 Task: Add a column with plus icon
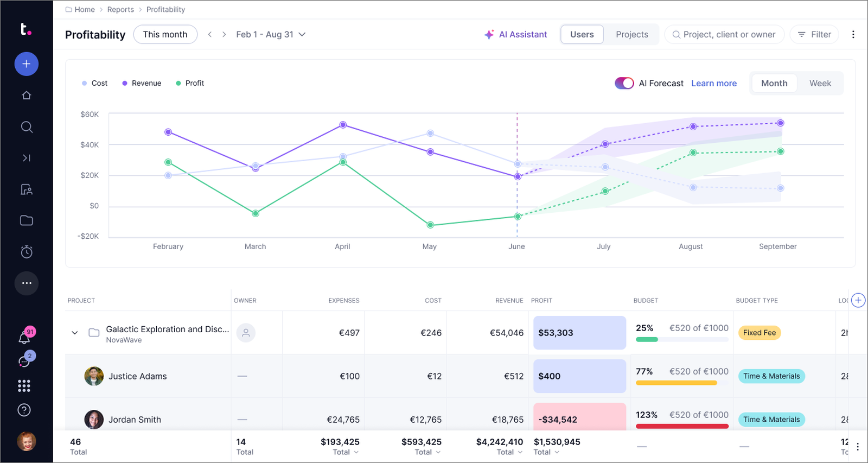[x=858, y=300]
